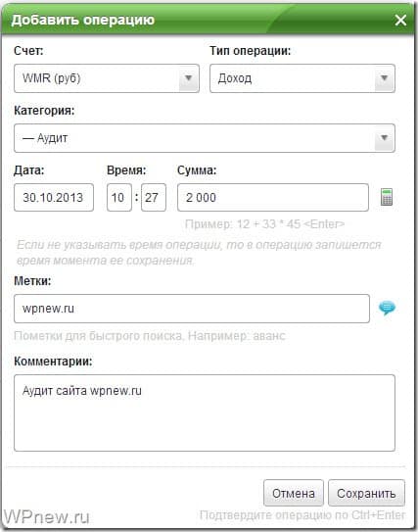The width and height of the screenshot is (418, 532).
Task: Click the Дата field with 30.10.2013
Action: click(x=54, y=198)
